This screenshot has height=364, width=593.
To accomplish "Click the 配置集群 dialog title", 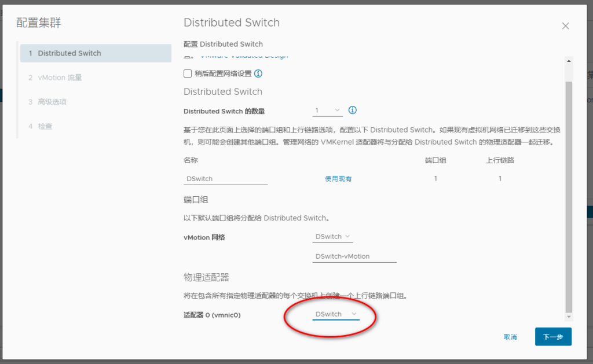I will click(39, 23).
